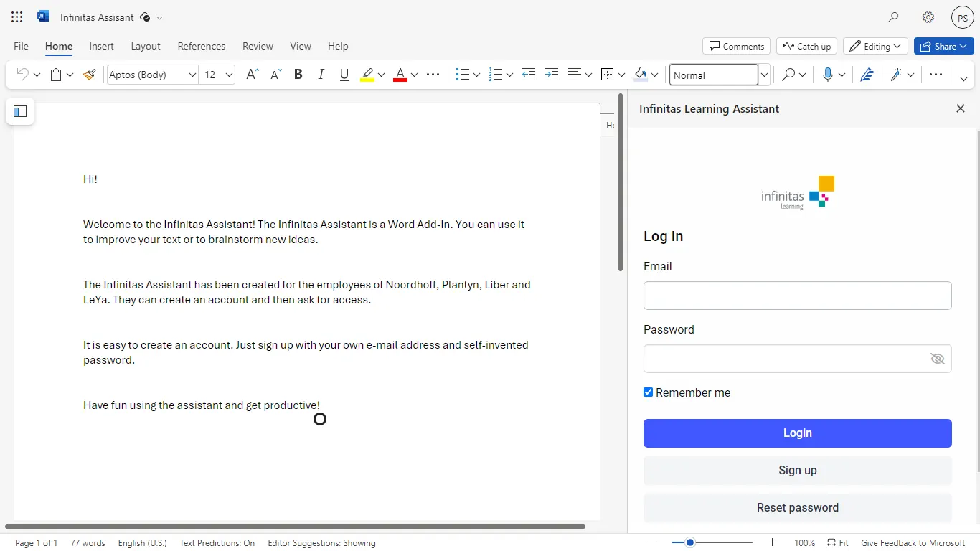Screen dimensions: 980x551
Task: Switch to the References tab
Action: [x=202, y=46]
